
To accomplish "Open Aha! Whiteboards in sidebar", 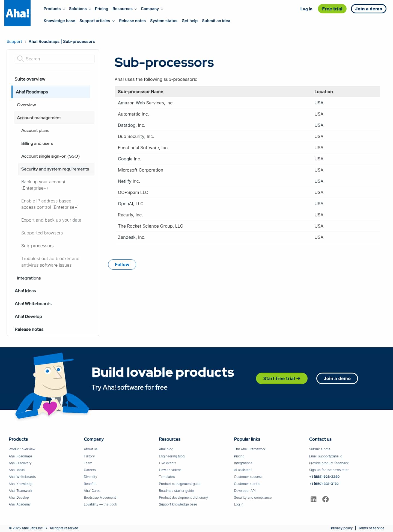I will 33,304.
